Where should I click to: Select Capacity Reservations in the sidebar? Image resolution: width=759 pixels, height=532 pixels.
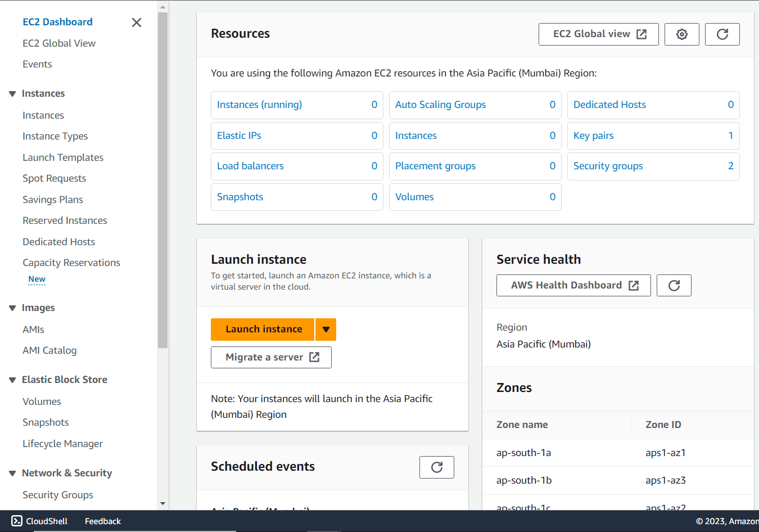pos(71,262)
